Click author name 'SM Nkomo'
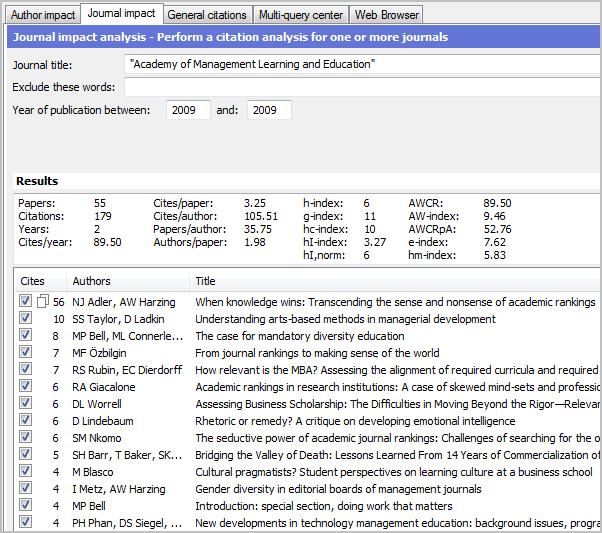Viewport: 602px width, 533px height. pos(97,438)
